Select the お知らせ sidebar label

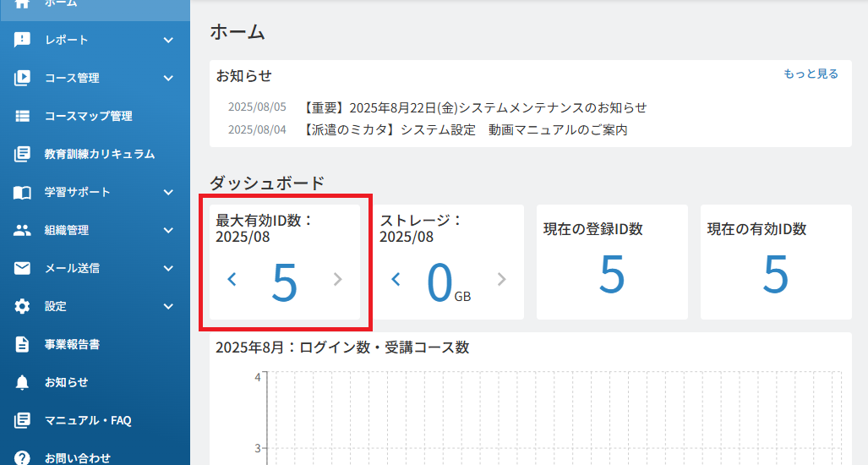click(67, 382)
